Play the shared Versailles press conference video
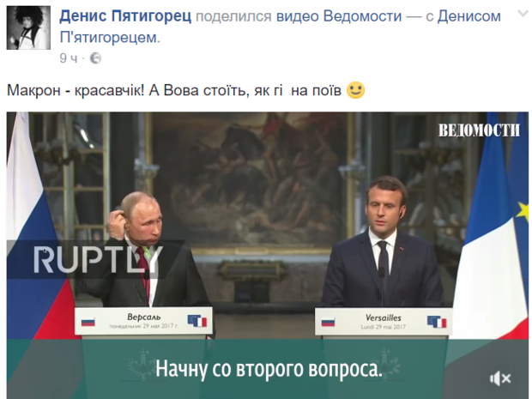Image resolution: width=532 pixels, height=399 pixels. [268, 255]
